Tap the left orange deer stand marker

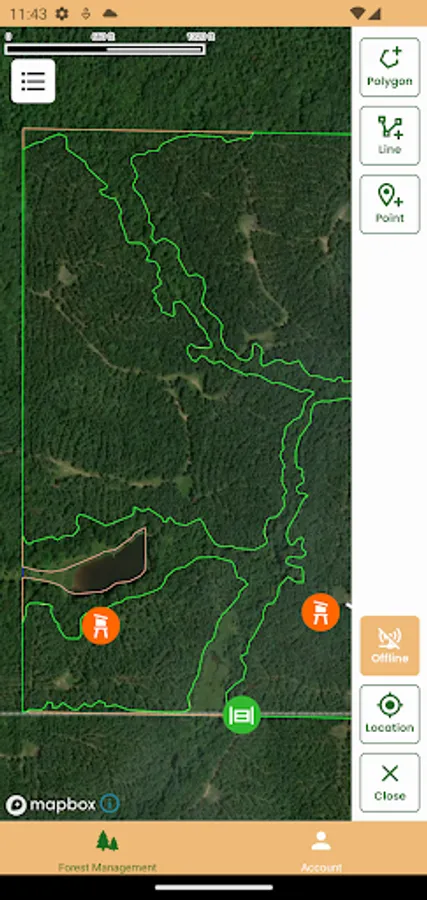(x=100, y=626)
